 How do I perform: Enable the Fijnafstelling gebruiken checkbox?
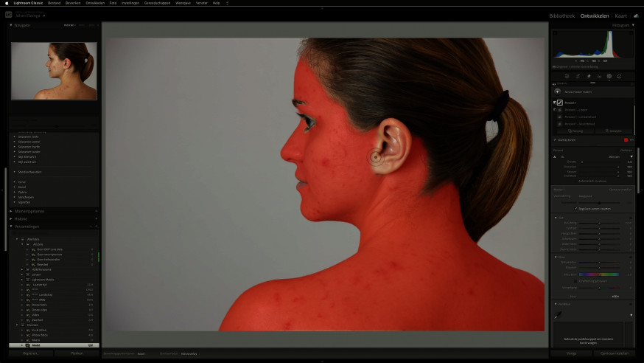click(x=575, y=281)
